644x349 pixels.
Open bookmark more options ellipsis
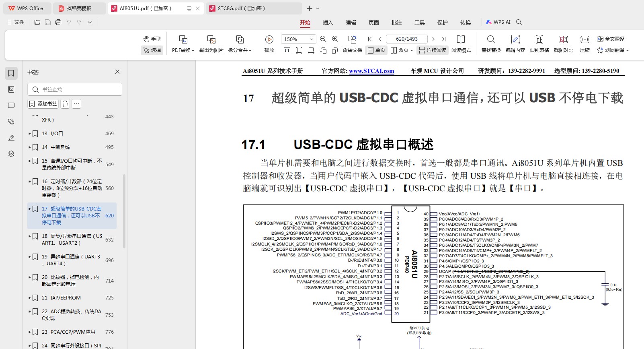point(76,104)
